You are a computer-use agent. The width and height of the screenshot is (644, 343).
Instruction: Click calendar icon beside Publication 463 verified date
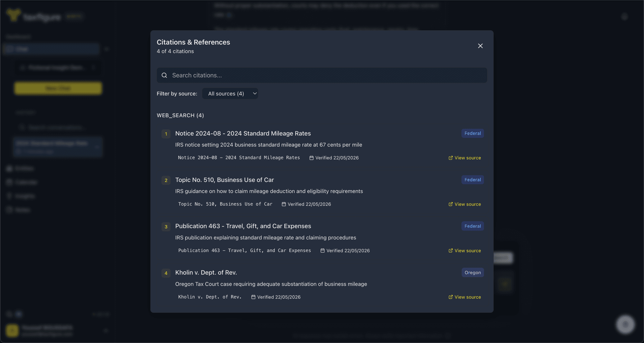point(322,251)
